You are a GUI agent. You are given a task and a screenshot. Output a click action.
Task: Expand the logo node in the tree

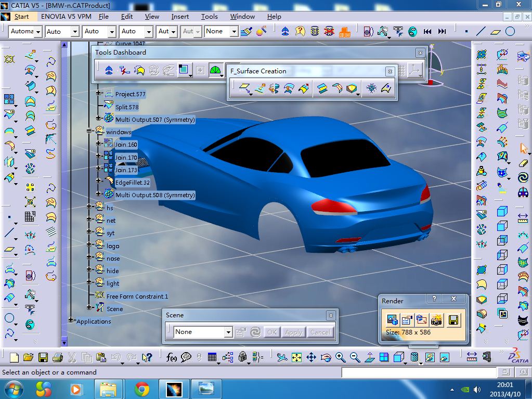[x=89, y=244]
